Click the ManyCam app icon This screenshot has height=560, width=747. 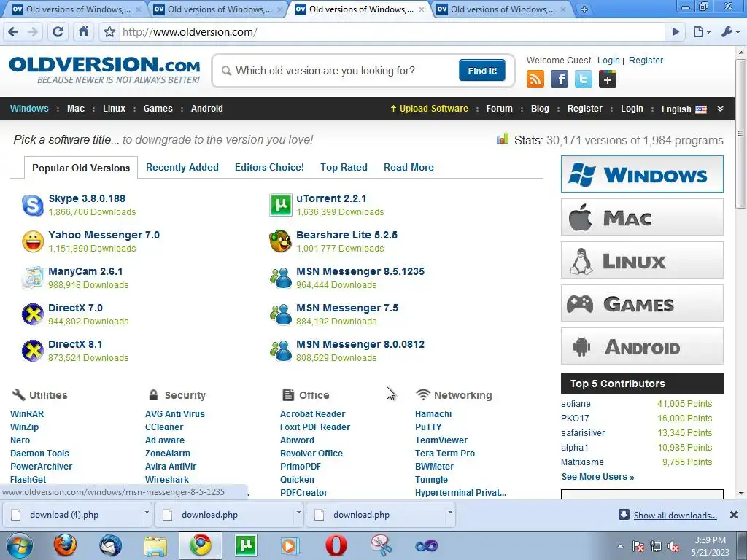coord(32,278)
